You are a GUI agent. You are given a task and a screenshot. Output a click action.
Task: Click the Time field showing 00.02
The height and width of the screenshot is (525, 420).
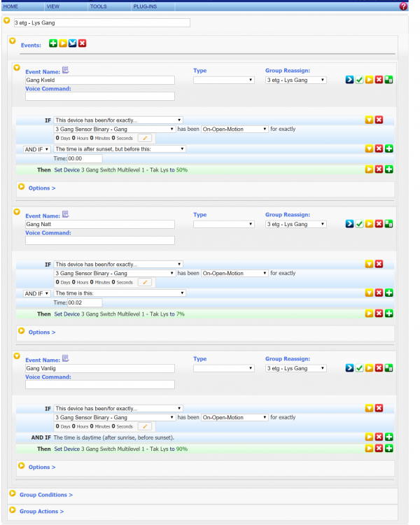(84, 302)
